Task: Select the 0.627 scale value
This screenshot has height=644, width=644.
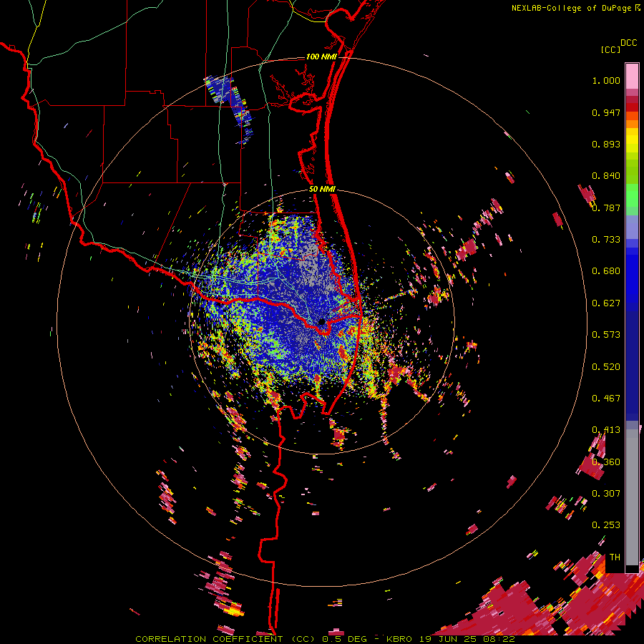Action: pos(606,303)
